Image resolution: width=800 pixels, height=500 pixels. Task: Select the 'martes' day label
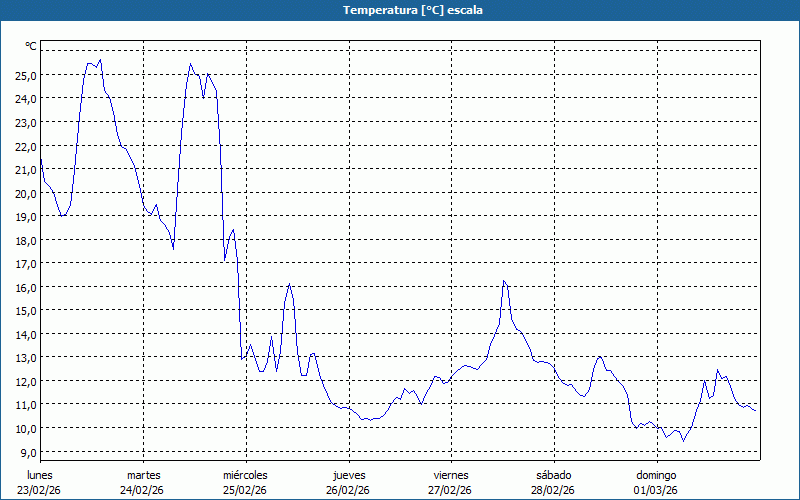click(x=144, y=476)
